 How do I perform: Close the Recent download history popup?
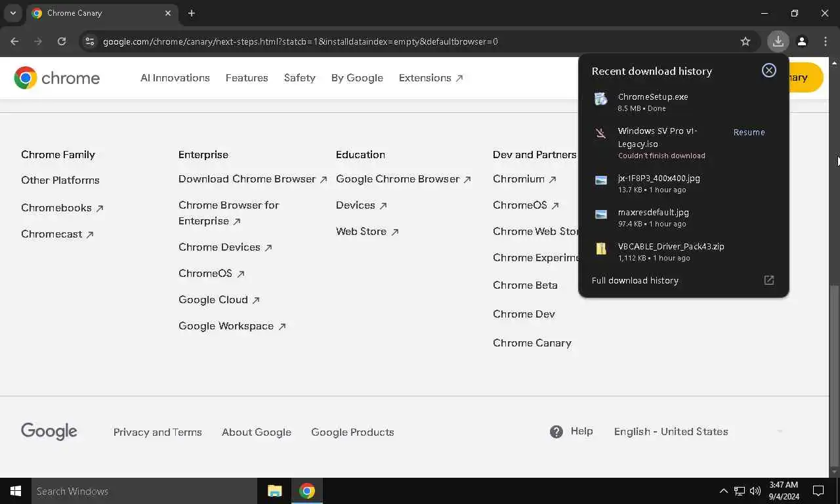(769, 70)
